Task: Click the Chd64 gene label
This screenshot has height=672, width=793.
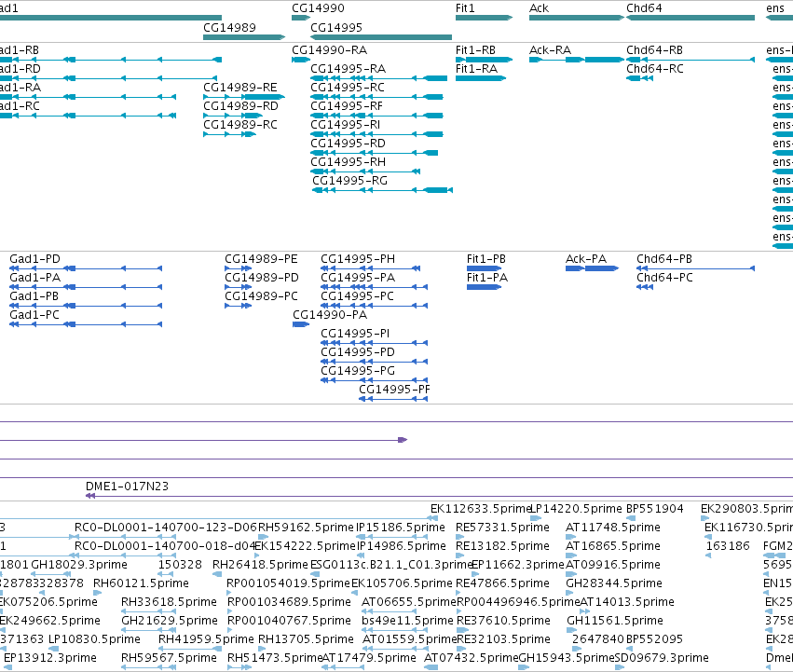Action: coord(644,8)
